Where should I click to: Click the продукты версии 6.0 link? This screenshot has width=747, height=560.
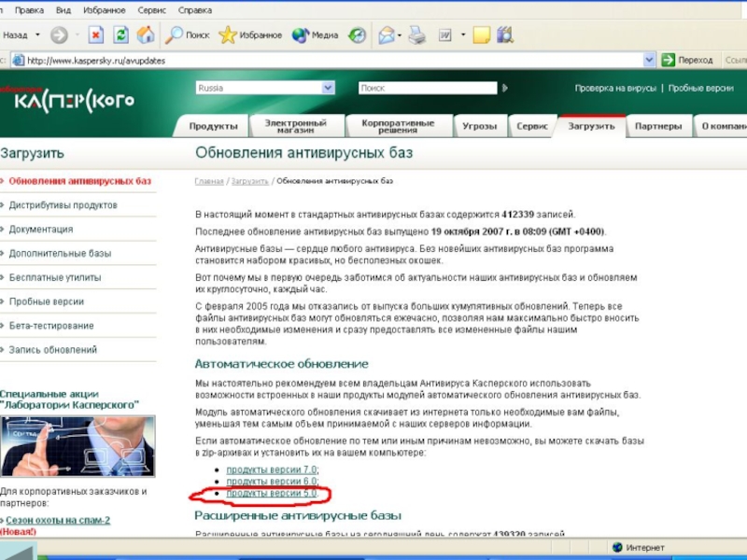[x=272, y=482]
